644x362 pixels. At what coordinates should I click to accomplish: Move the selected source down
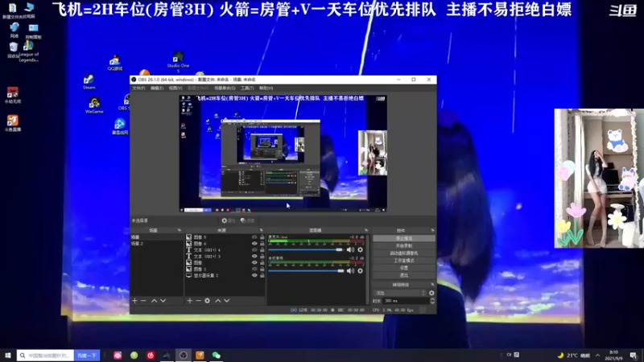(x=227, y=301)
